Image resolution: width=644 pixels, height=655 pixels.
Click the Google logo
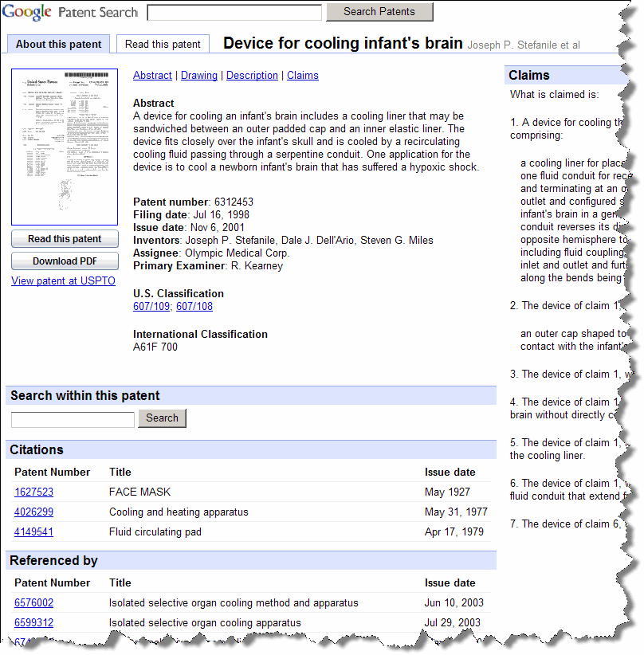(27, 12)
